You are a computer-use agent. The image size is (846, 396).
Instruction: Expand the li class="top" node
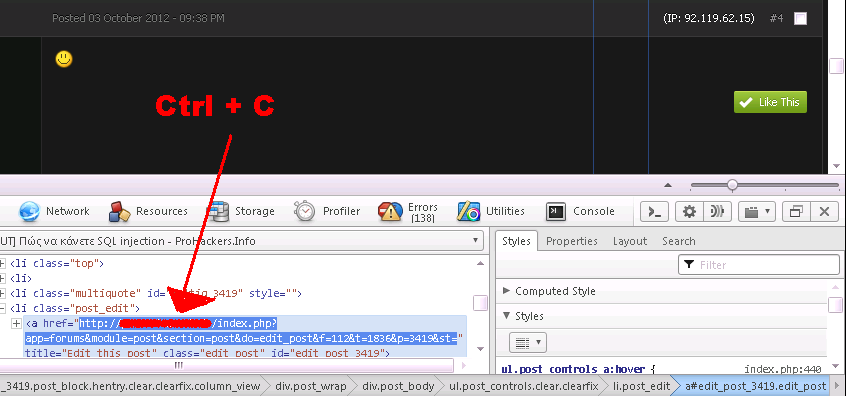point(2,264)
